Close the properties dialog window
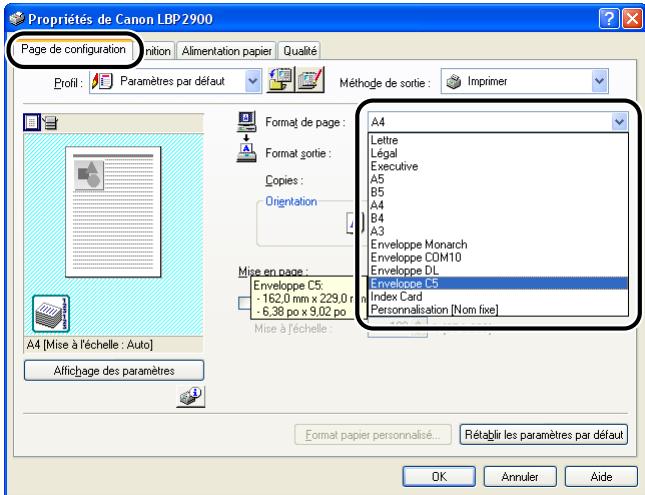The height and width of the screenshot is (495, 645). point(632,19)
